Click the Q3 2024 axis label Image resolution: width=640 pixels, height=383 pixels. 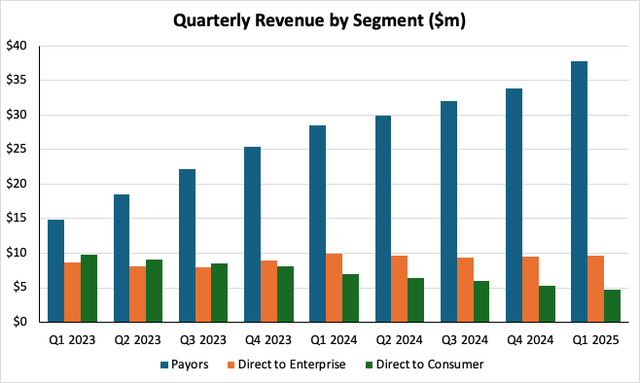point(465,340)
